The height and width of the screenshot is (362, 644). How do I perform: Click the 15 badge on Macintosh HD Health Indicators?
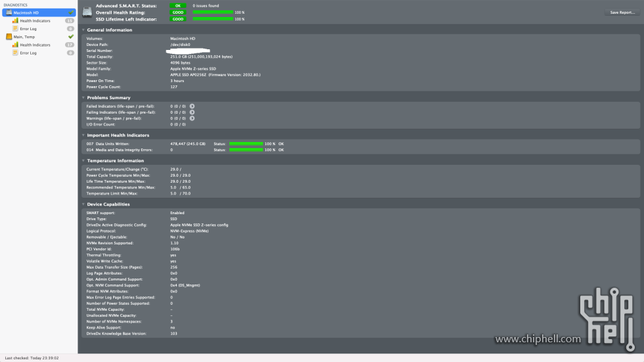click(70, 20)
